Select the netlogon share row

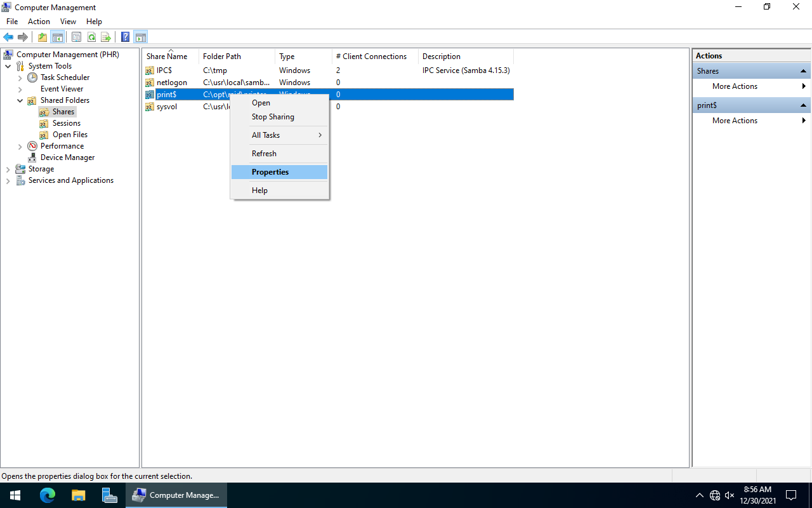tap(172, 83)
